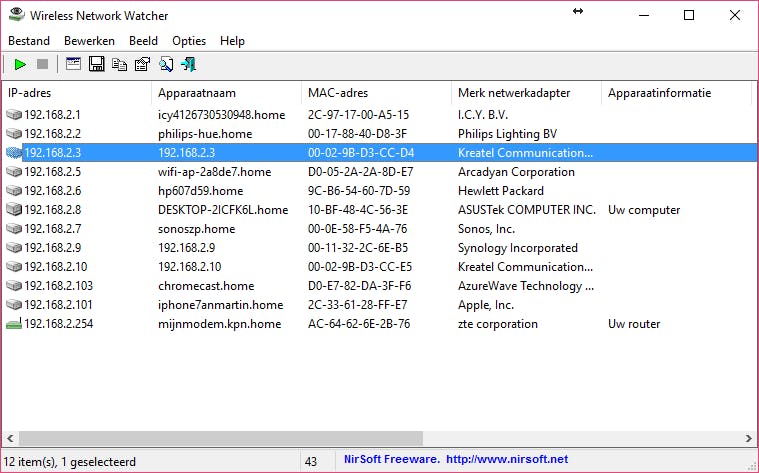
Task: Open the http://www.nirsoft.net link
Action: [x=507, y=459]
